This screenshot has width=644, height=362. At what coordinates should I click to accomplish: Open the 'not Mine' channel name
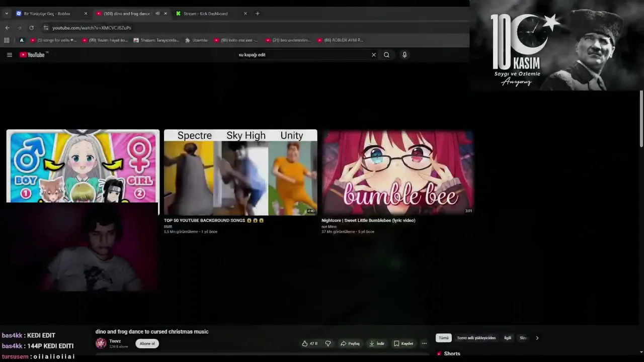329,227
